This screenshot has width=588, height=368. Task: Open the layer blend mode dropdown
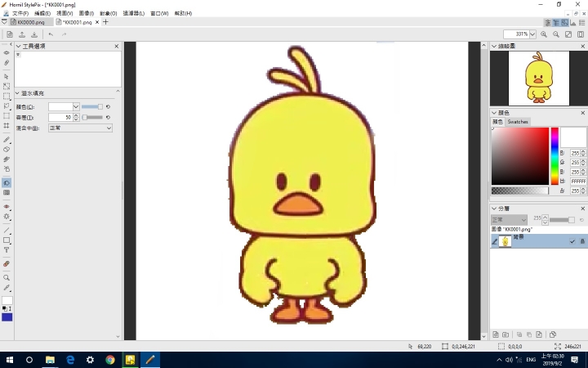tap(510, 220)
